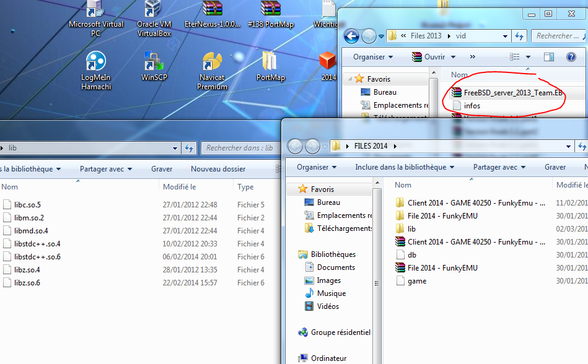The width and height of the screenshot is (588, 364).
Task: Select Bureau in FILES 2014 Favoris
Action: (322, 202)
